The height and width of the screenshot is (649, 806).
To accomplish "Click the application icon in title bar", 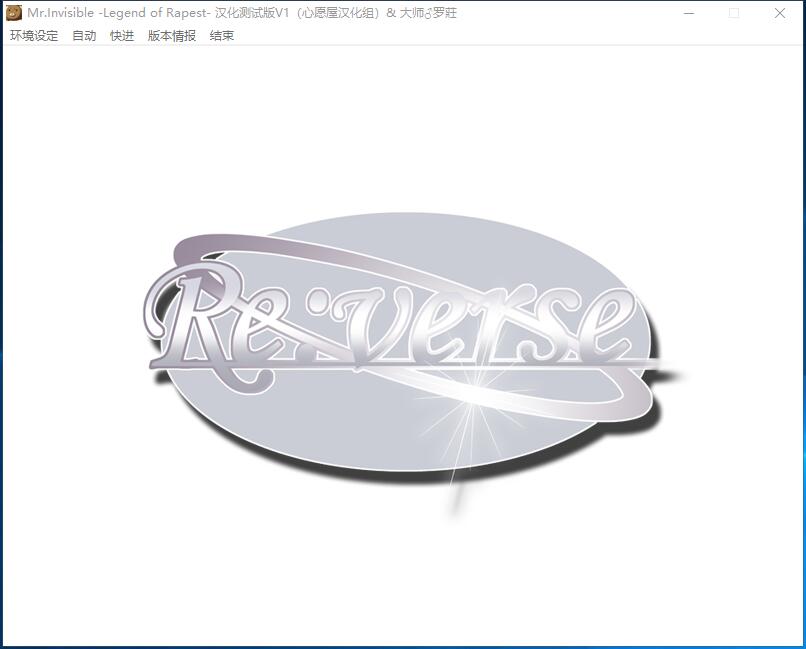I will 14,13.
